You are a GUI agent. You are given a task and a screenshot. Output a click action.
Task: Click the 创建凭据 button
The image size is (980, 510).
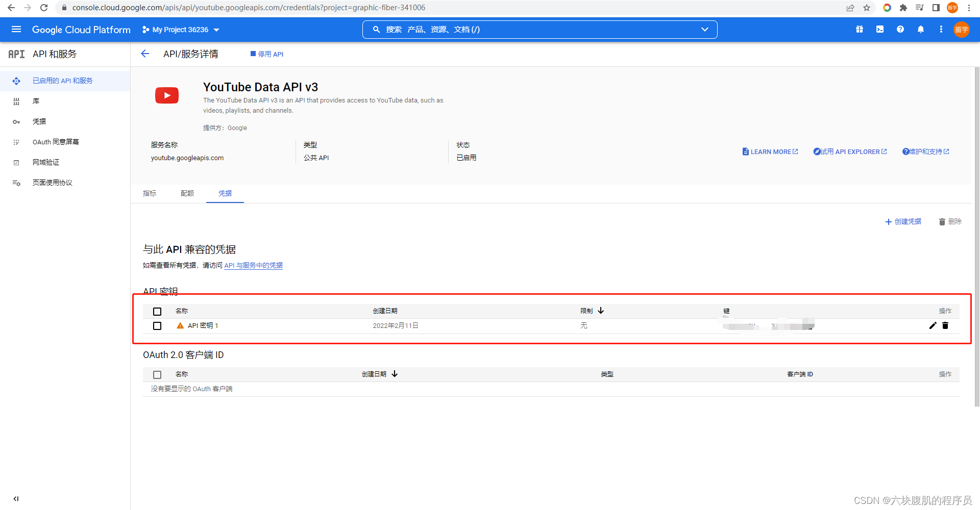pos(903,221)
